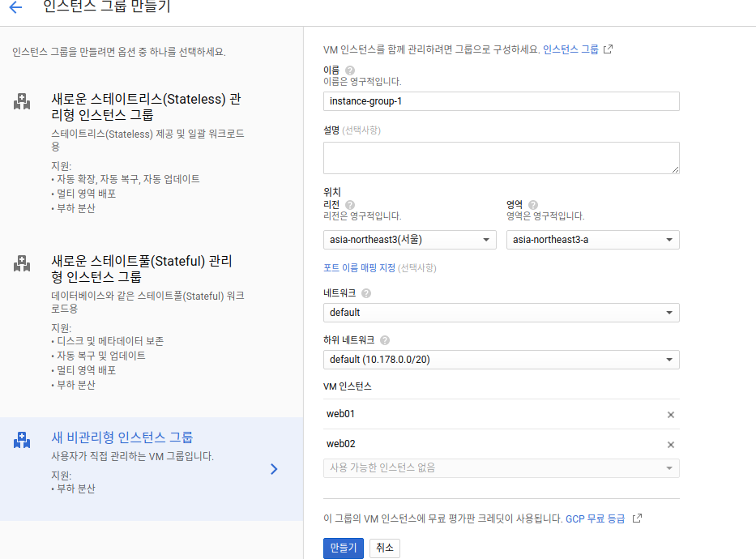Click 이름은 영구적입니다 hint text
The image size is (756, 559).
coord(362,82)
